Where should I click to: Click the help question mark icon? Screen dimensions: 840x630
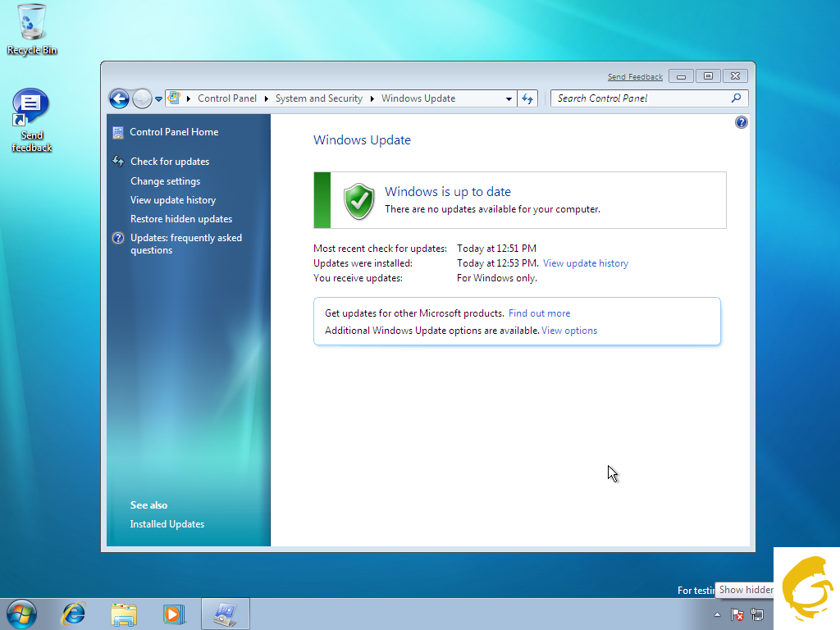[x=742, y=122]
